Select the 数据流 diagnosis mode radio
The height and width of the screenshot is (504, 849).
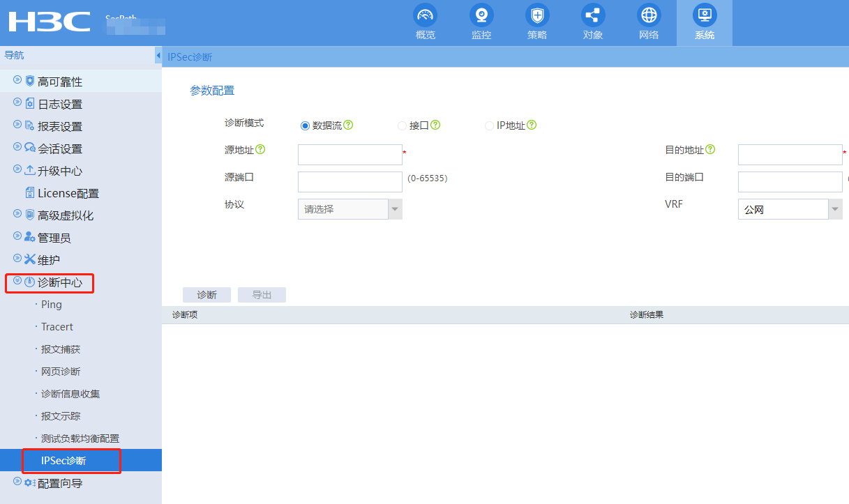(x=305, y=126)
